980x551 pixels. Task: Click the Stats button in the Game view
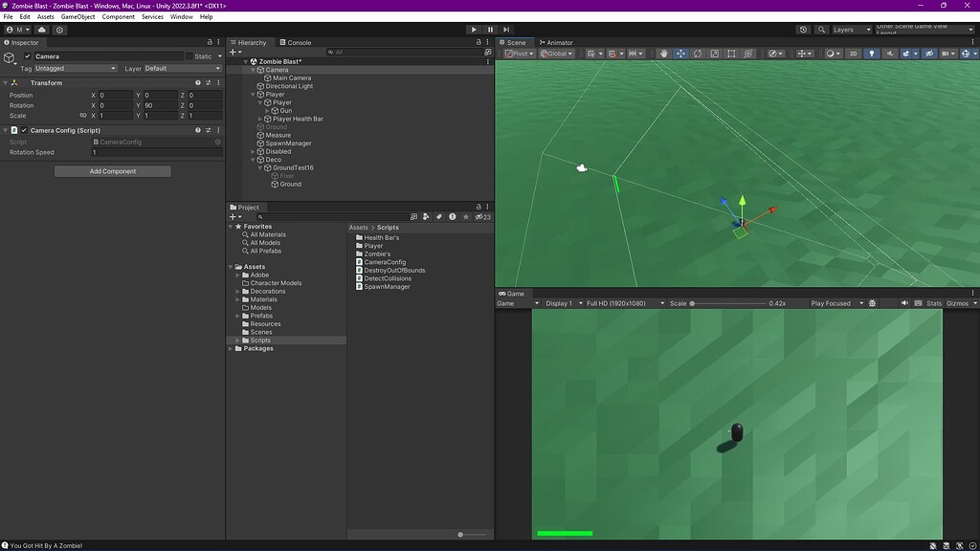(x=934, y=301)
